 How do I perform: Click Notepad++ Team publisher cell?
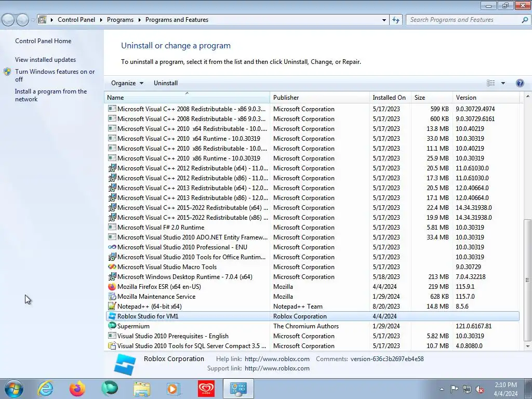coord(298,307)
